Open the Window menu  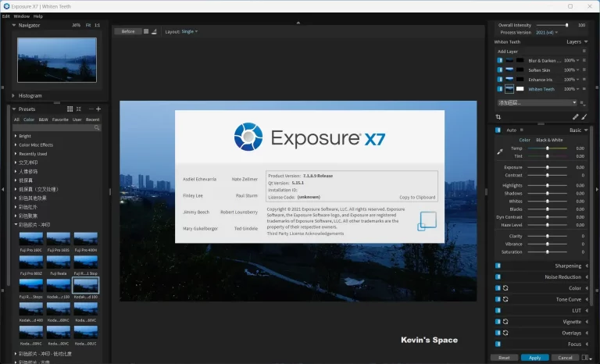[21, 16]
